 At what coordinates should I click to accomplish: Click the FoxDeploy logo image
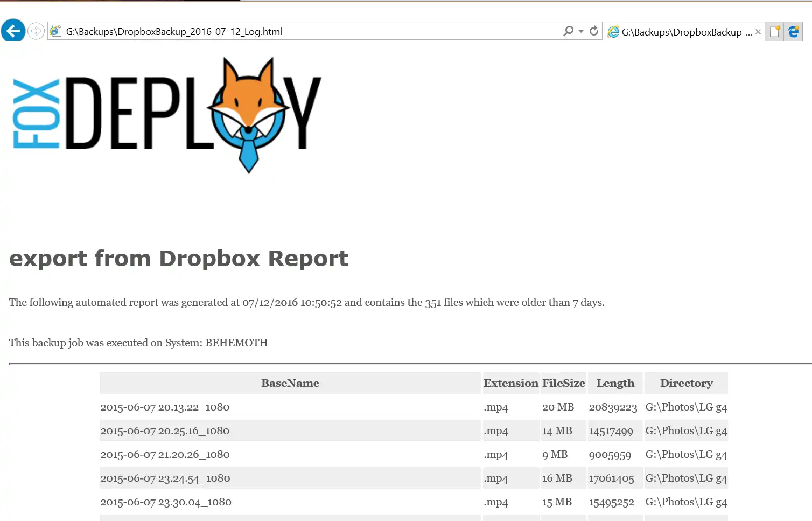[x=167, y=115]
